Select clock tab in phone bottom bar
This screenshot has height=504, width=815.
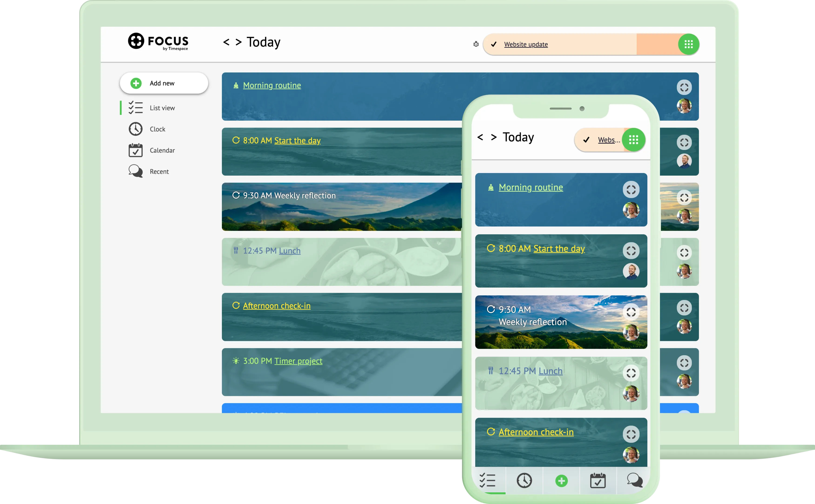click(x=524, y=480)
